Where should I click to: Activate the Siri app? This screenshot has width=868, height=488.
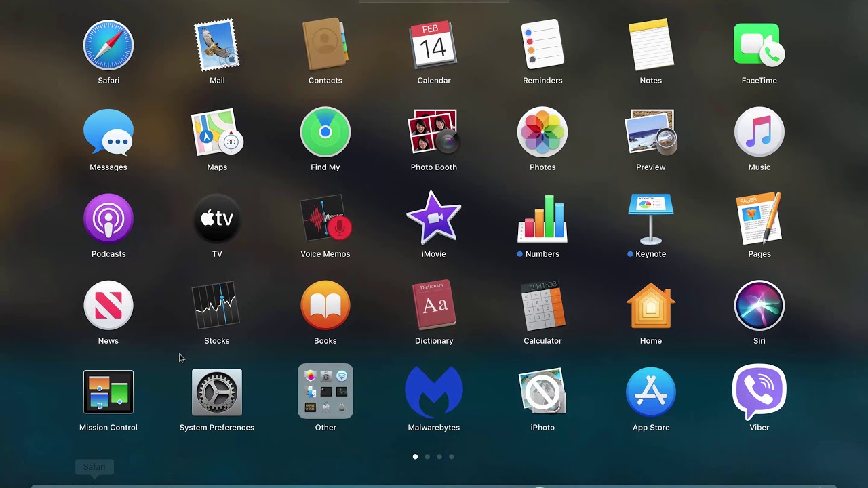[x=759, y=306]
